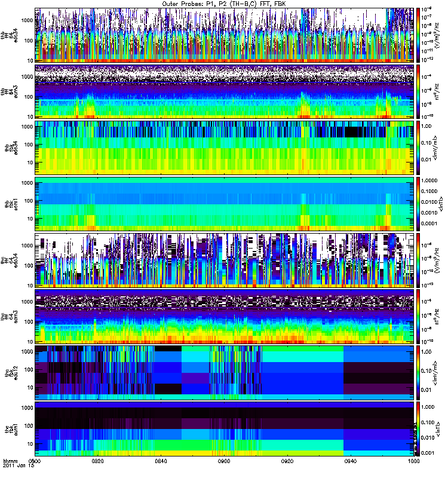Select the thb fbk scm1 |nT| colorbar
This screenshot has width=448, height=478.
(418, 204)
